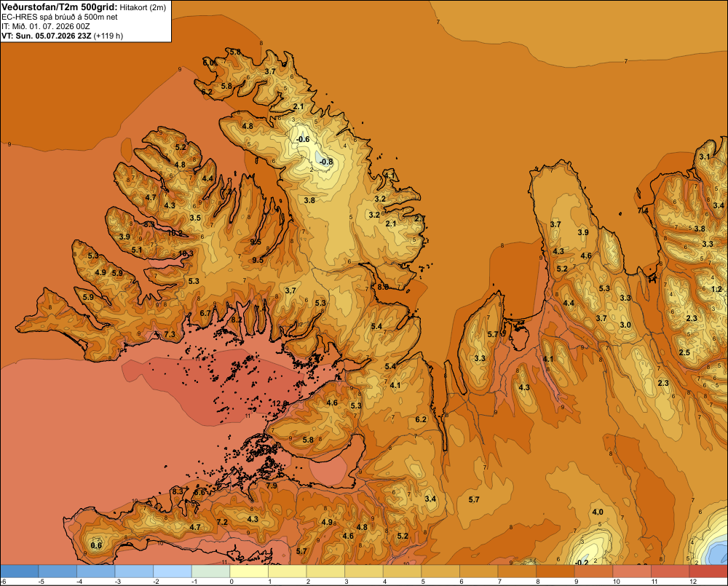Click the "2.7" temperature value
The height and width of the screenshot is (586, 728).
tap(420, 218)
